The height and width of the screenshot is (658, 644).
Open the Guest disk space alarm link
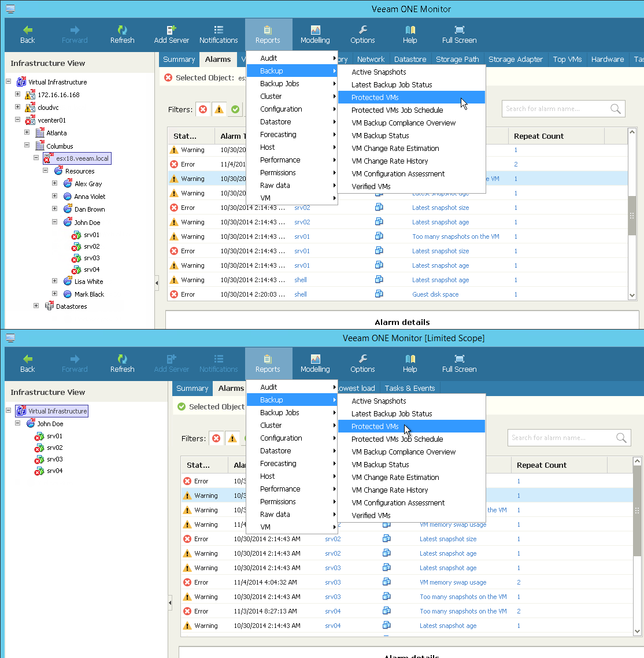435,294
